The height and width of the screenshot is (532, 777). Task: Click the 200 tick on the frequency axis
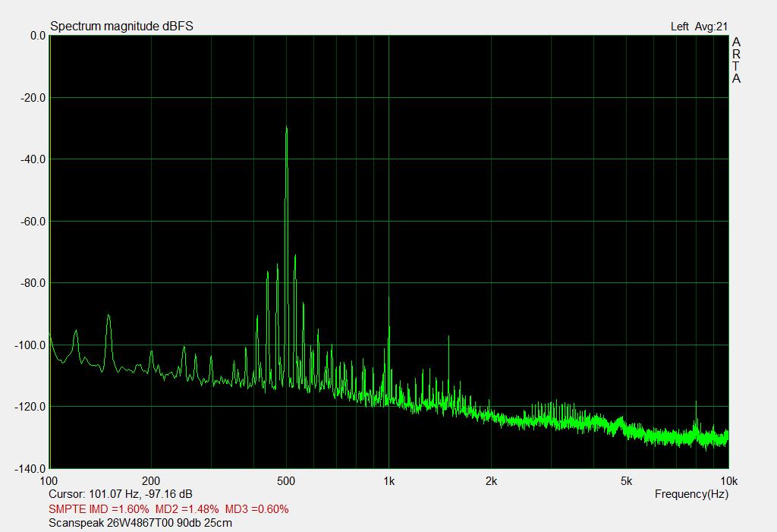pos(151,480)
